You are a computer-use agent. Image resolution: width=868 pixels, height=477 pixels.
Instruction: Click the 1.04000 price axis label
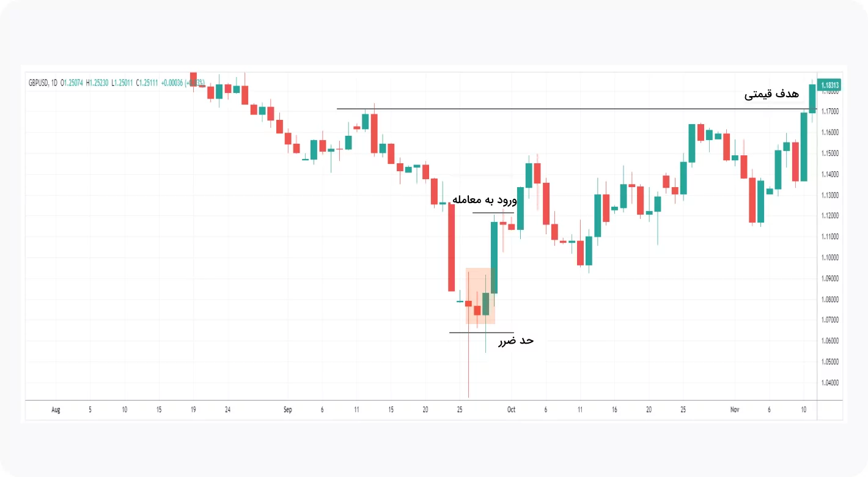829,383
